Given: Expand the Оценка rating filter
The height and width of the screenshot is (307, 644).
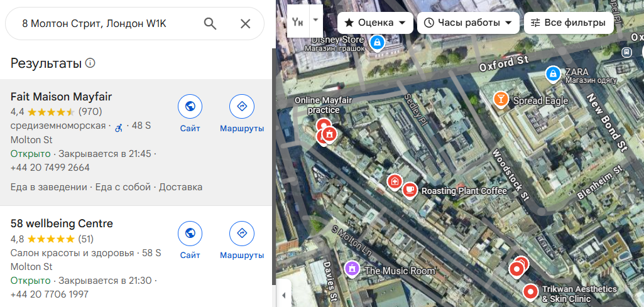Looking at the screenshot, I should [x=375, y=23].
